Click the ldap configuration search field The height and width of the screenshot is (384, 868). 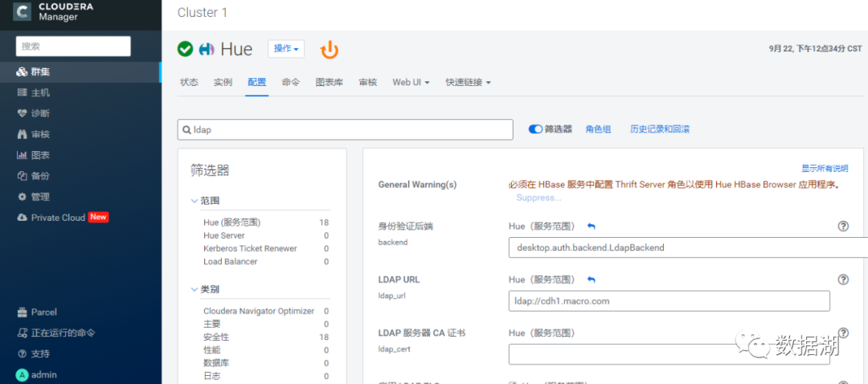346,129
